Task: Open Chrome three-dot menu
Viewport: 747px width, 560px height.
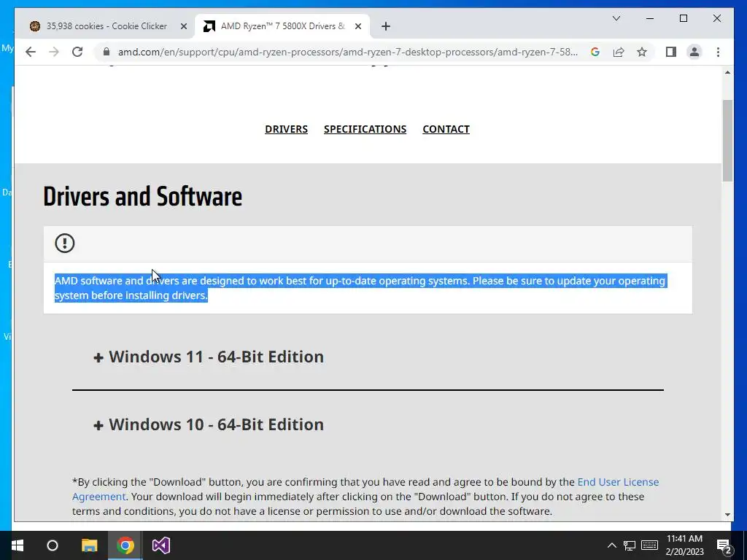Action: click(718, 52)
